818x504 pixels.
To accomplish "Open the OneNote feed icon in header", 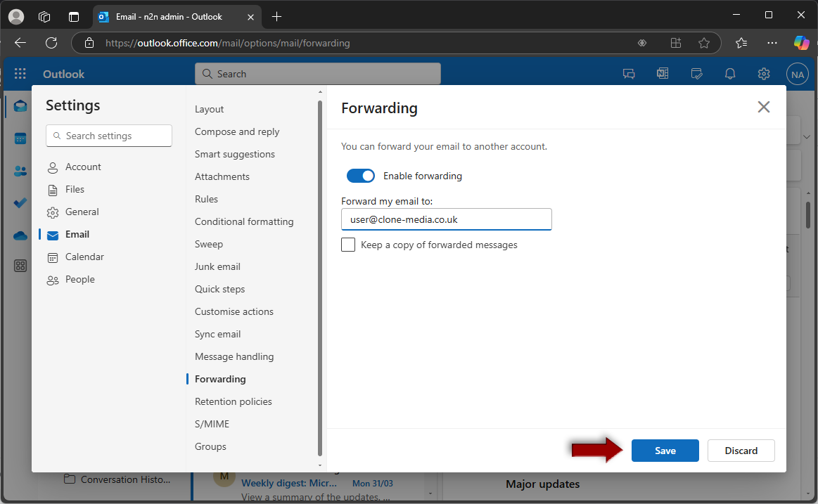I will 663,74.
